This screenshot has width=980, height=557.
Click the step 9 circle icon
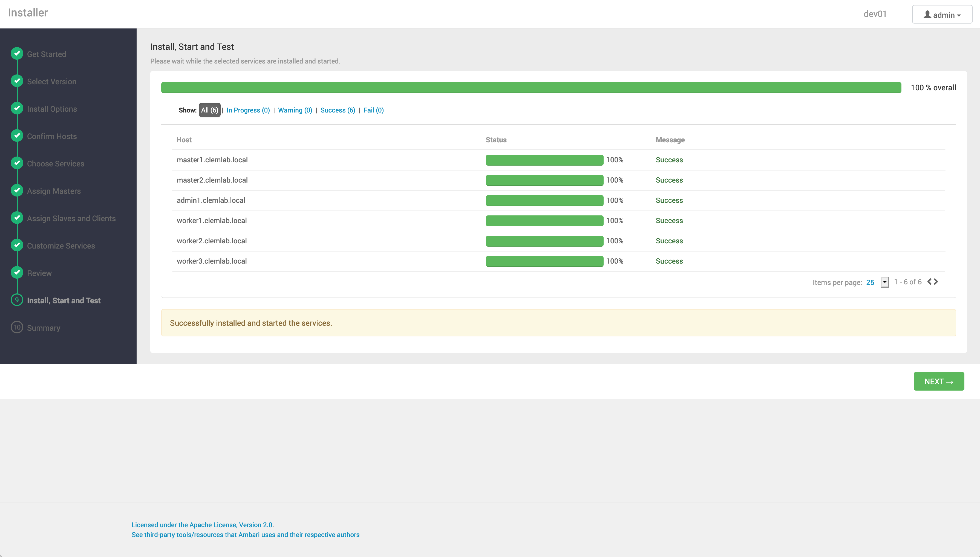click(17, 300)
